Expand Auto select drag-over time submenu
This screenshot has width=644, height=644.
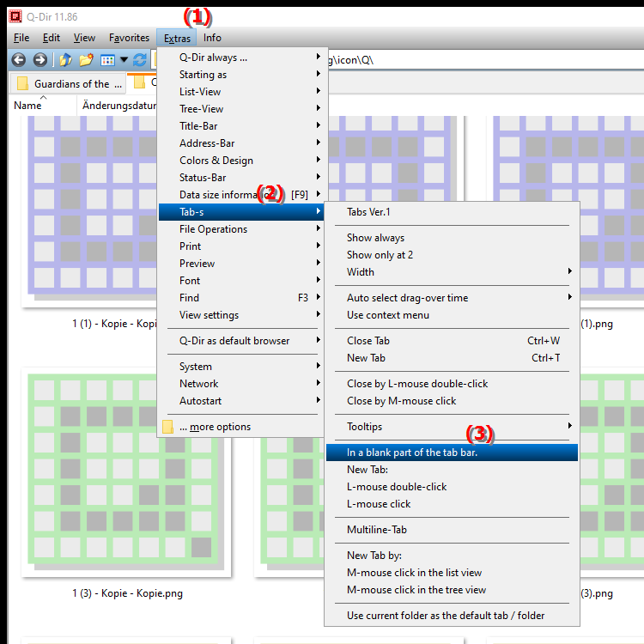point(452,298)
